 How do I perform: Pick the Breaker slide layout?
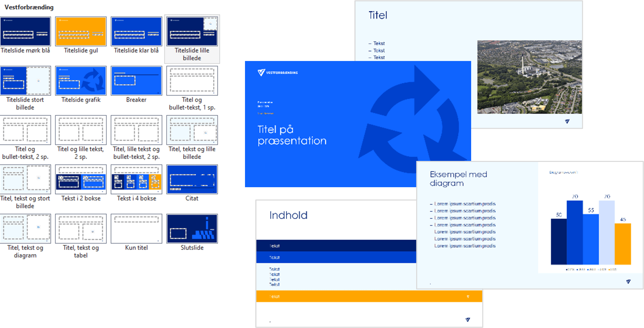click(x=136, y=81)
